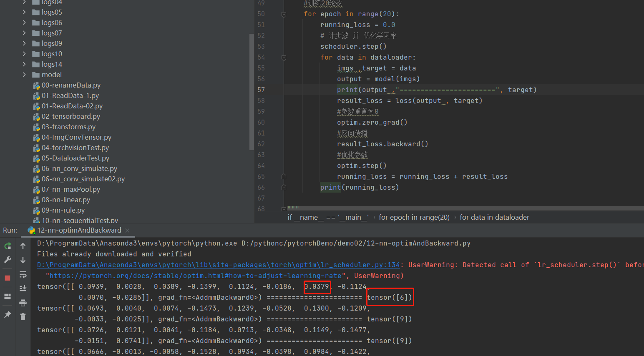
Task: Click breadcrumb for epoch in range(20)
Action: pos(414,217)
